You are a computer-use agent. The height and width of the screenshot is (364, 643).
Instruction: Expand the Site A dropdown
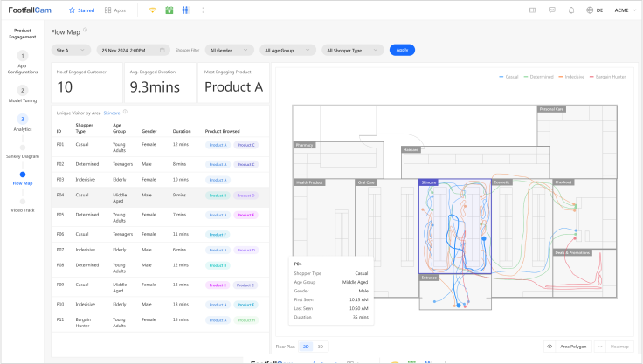tap(71, 50)
